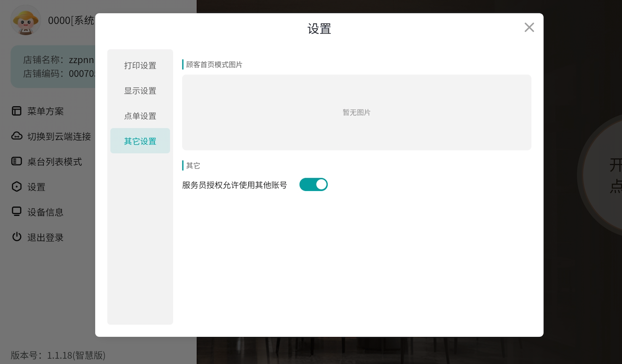Image resolution: width=622 pixels, height=364 pixels.
Task: Select the 其它设置 tab
Action: pos(140,141)
